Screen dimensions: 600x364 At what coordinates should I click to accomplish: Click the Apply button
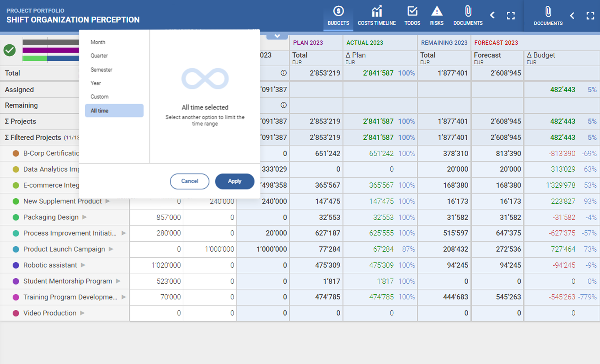click(x=234, y=181)
